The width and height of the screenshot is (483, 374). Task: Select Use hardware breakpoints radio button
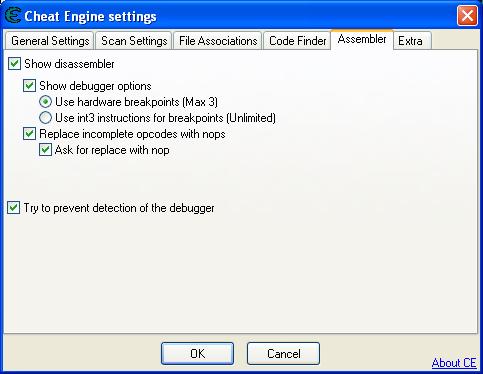45,102
